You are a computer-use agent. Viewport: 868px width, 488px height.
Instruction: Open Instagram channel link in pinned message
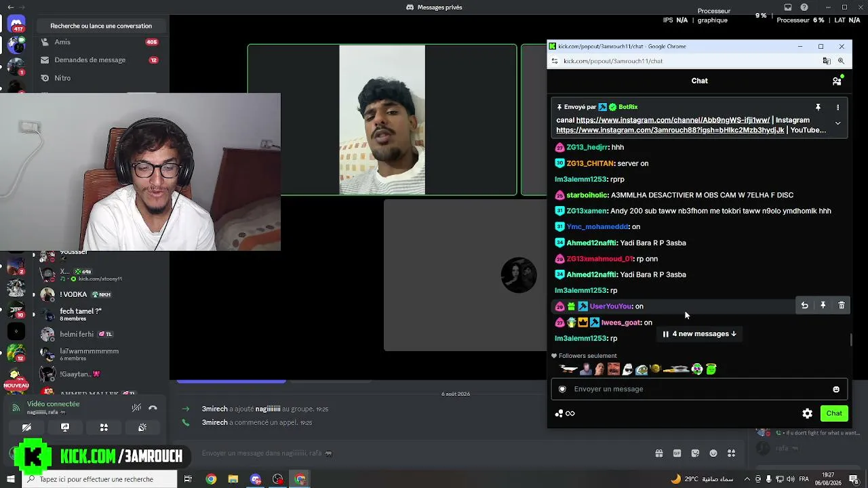[x=673, y=120]
